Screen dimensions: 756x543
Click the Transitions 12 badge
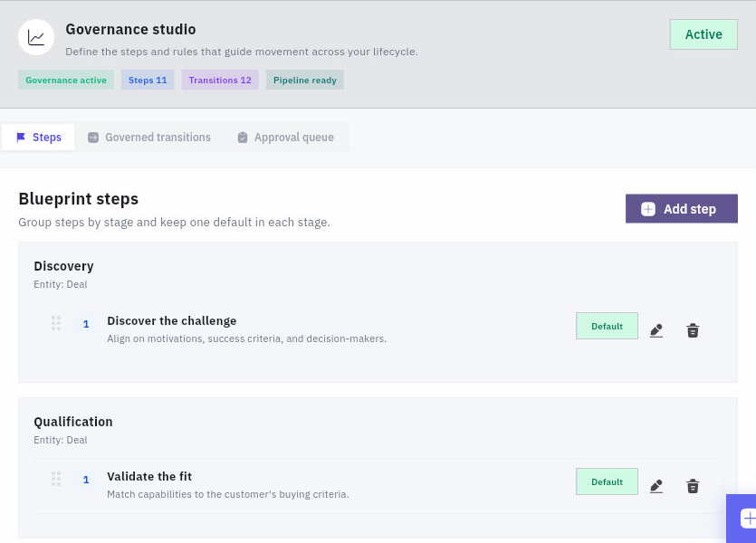point(220,80)
